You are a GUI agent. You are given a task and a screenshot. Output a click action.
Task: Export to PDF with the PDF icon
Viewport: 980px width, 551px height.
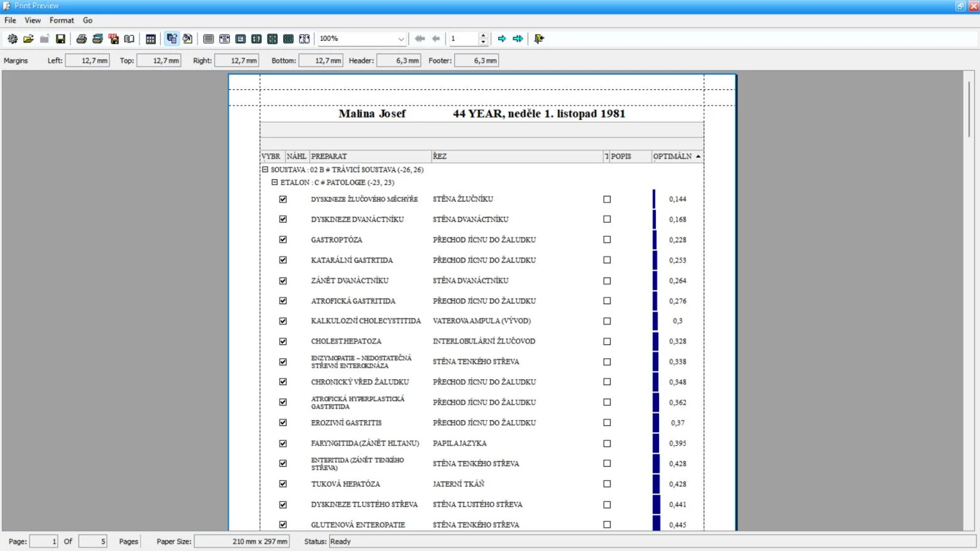pos(114,39)
